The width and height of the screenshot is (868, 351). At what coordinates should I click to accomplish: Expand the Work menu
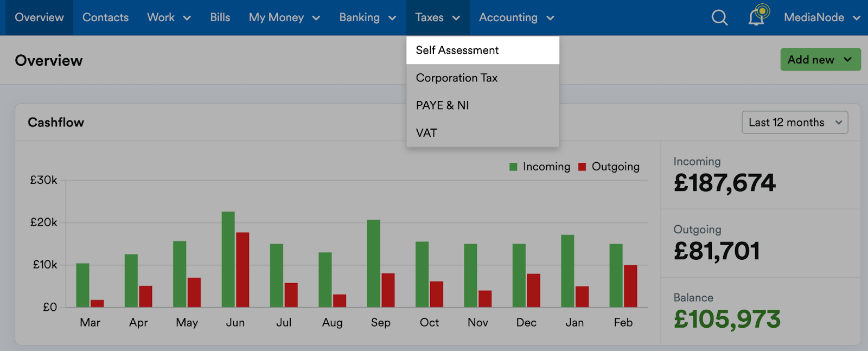pyautogui.click(x=169, y=17)
